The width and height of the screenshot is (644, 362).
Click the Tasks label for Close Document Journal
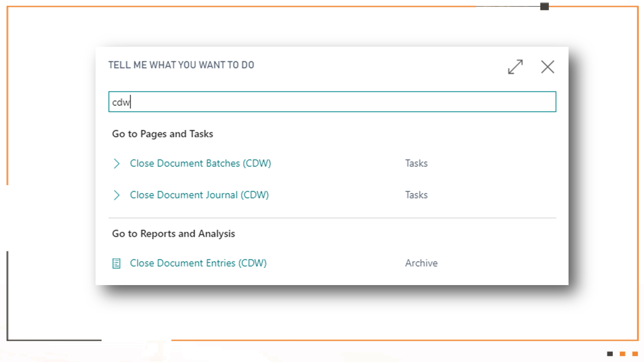pos(416,195)
